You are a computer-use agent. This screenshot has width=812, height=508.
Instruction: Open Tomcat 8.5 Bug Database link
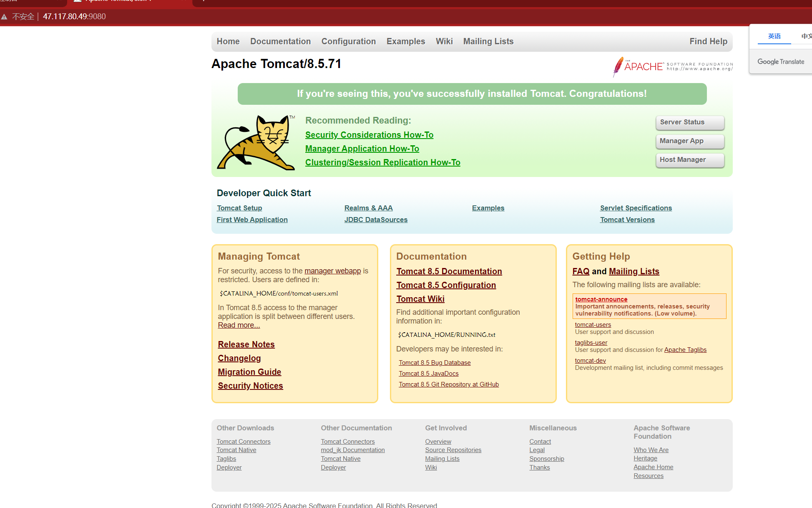(x=434, y=363)
